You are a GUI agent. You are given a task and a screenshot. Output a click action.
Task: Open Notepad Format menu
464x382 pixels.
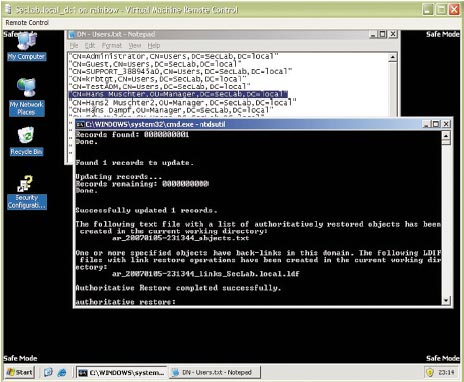coord(112,45)
